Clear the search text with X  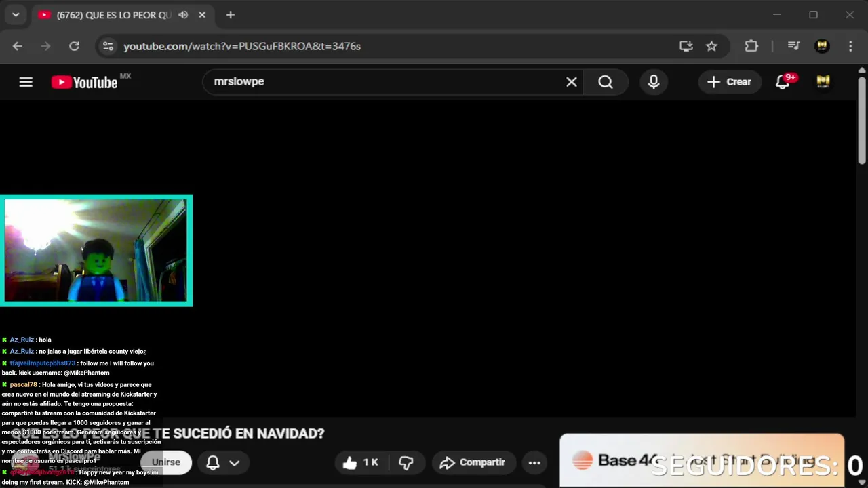coord(572,82)
